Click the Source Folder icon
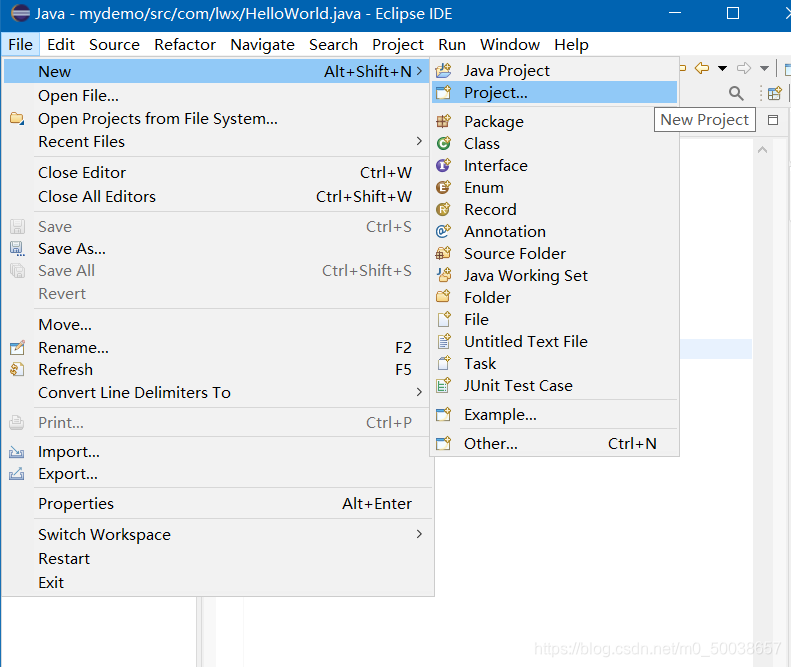Viewport: 791px width, 667px height. pos(443,253)
